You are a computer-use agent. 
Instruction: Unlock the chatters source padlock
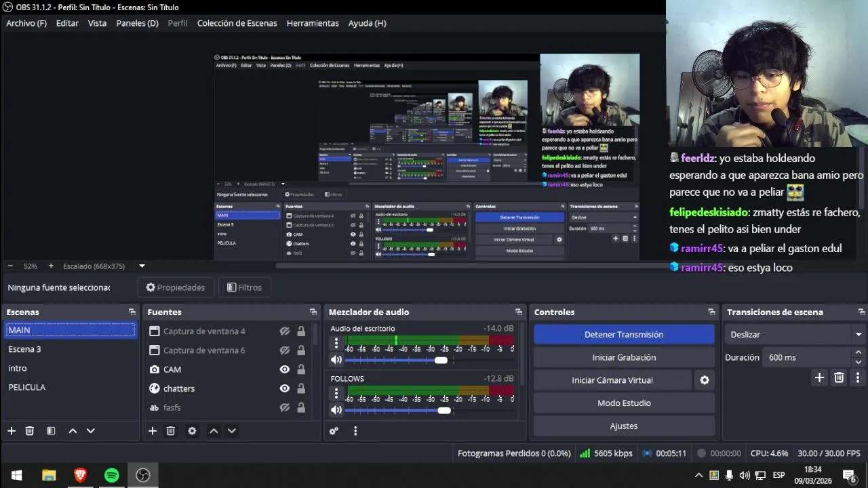301,388
